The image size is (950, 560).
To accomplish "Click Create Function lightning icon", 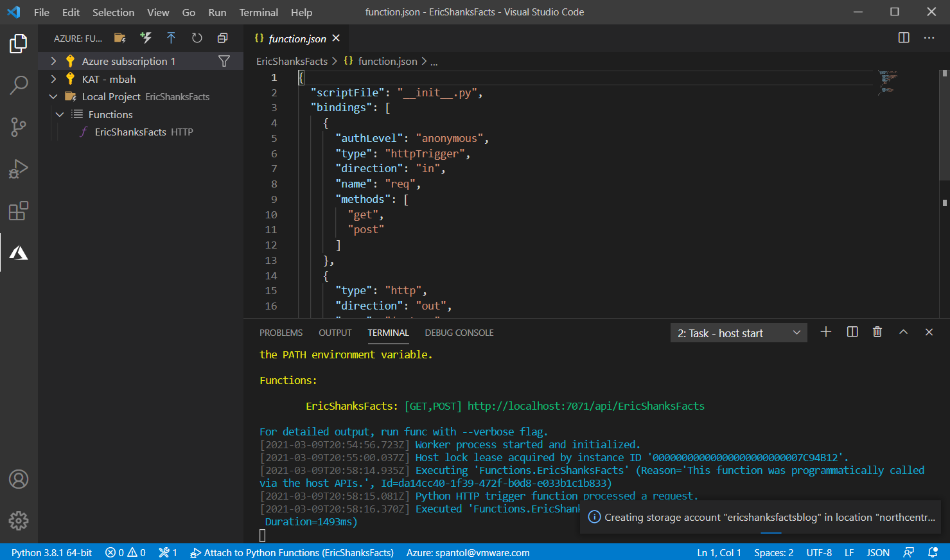I will tap(146, 39).
